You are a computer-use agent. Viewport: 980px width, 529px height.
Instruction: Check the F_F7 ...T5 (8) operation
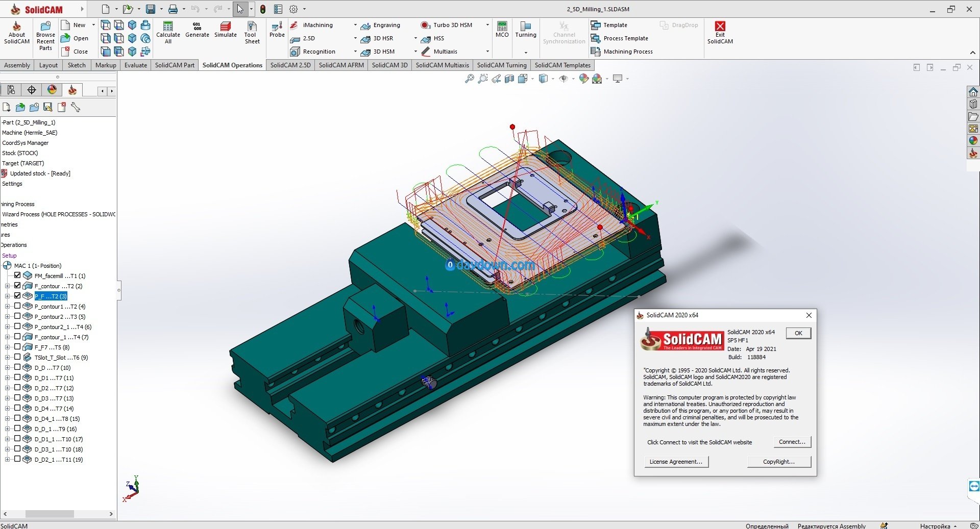17,347
